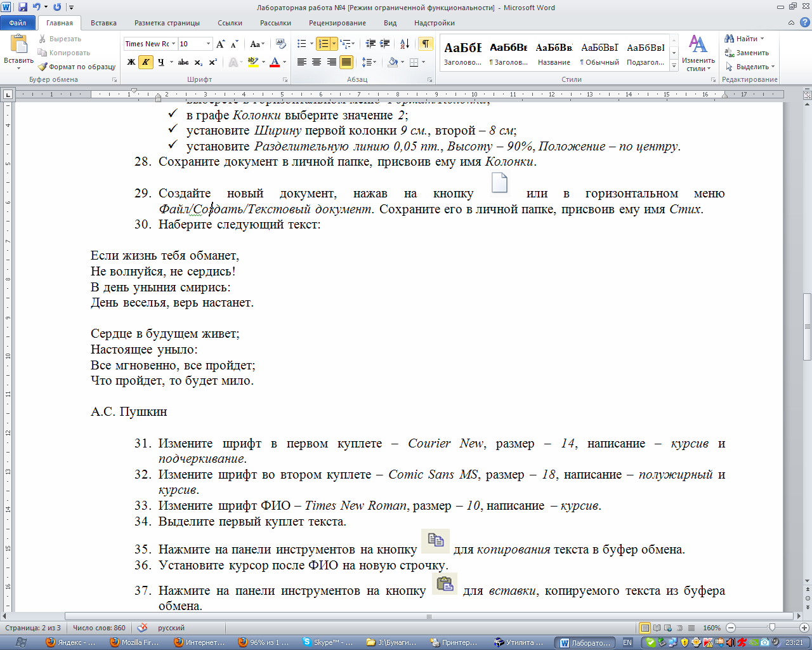Click the Заменить (Replace) button
The image size is (812, 650).
747,53
